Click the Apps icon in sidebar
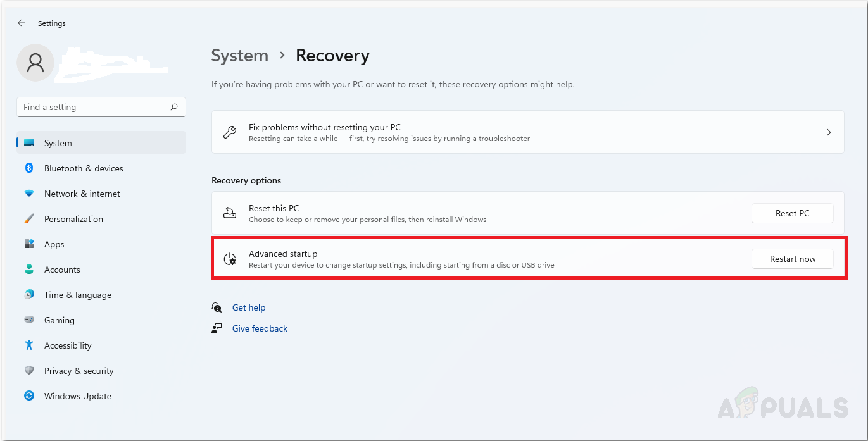This screenshot has width=868, height=441. click(x=29, y=244)
